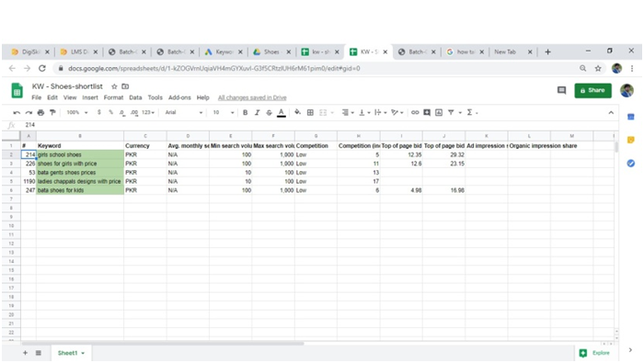The height and width of the screenshot is (363, 644).
Task: Click the merge cells icon
Action: [x=323, y=112]
